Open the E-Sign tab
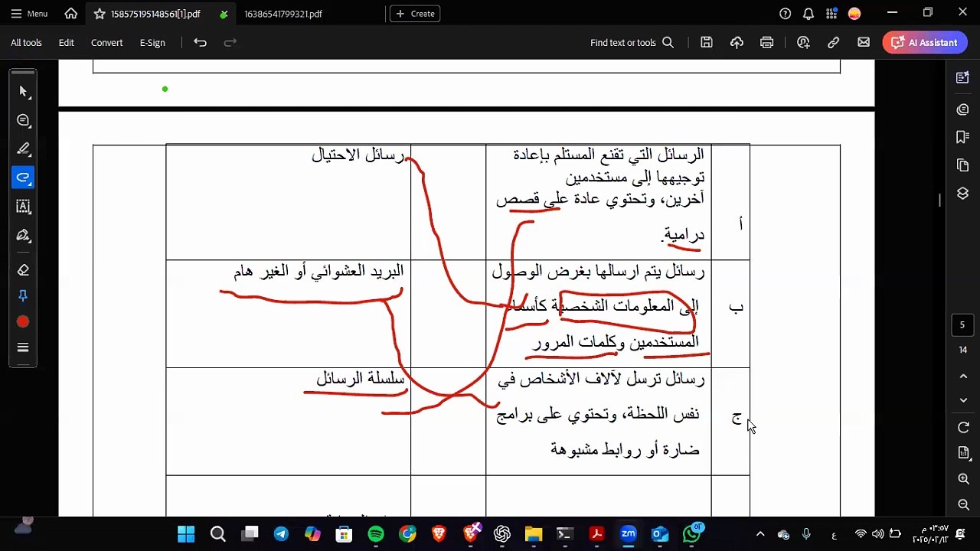Viewport: 980px width, 551px height. click(152, 43)
